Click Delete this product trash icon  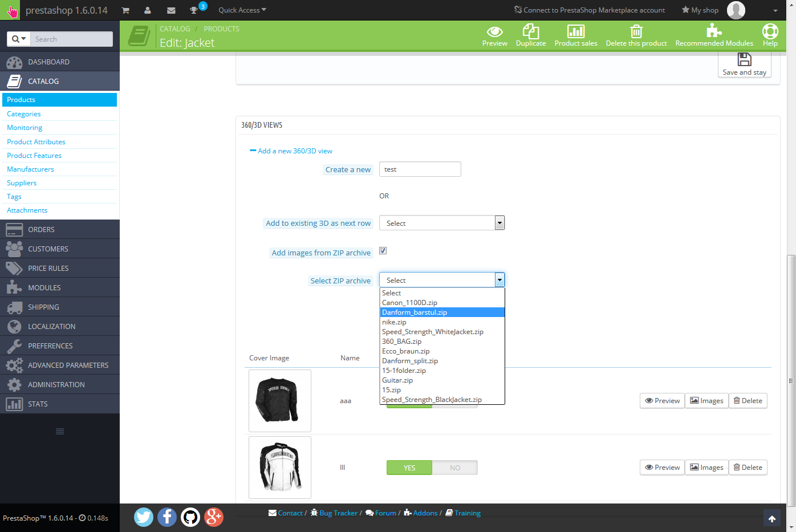point(636,36)
